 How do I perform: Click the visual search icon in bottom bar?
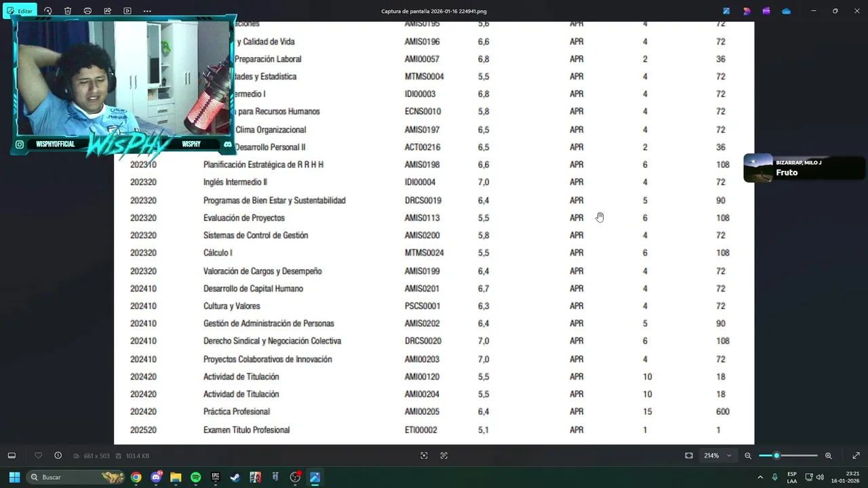click(x=424, y=455)
